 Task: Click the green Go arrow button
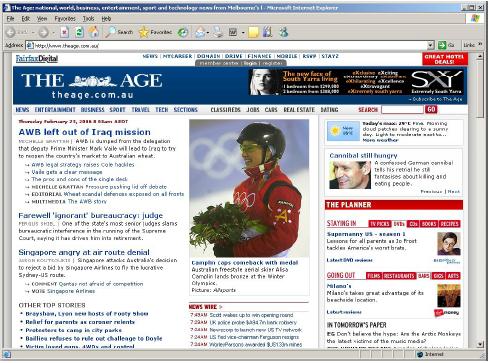[442, 45]
